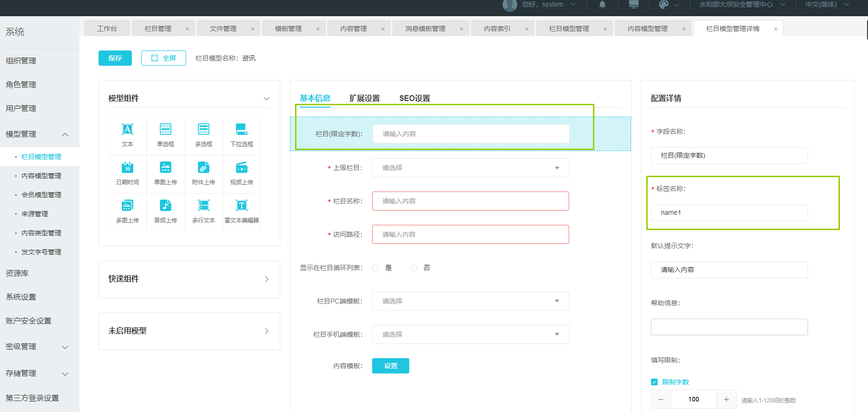The width and height of the screenshot is (868, 412).
Task: Open the notification bell in top bar
Action: tap(602, 5)
